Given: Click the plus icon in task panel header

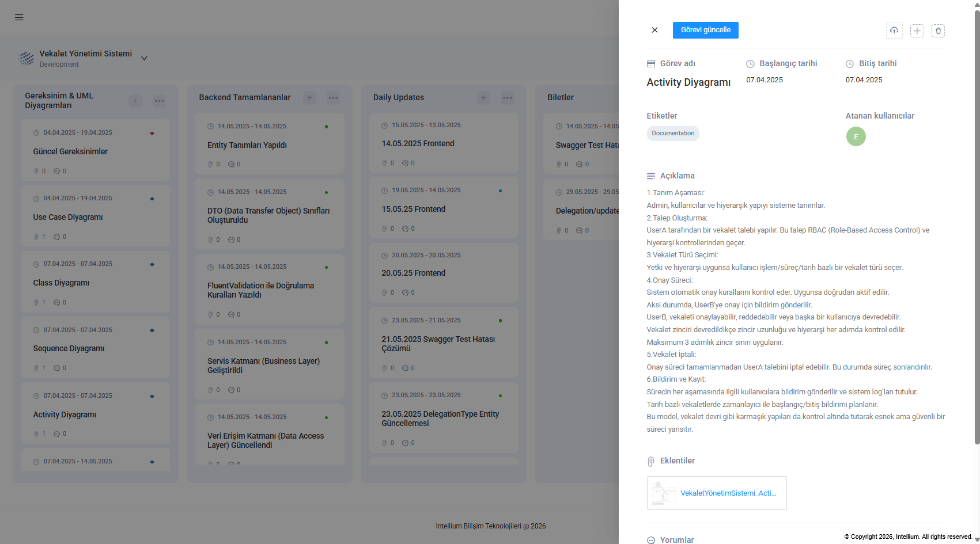Looking at the screenshot, I should click(917, 31).
